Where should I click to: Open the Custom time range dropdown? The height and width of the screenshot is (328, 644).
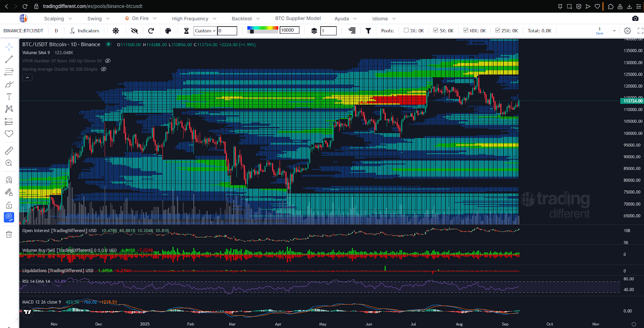coord(205,31)
